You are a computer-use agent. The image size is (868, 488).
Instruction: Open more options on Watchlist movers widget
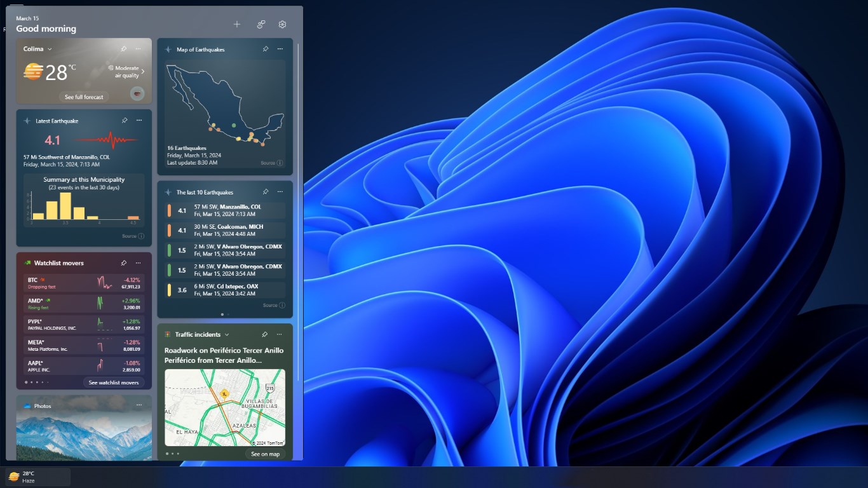pos(139,262)
